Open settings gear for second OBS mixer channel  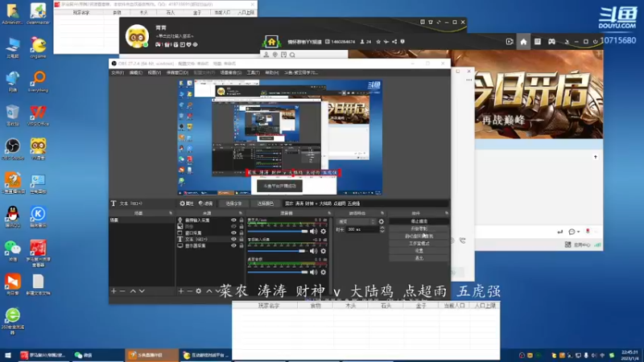(x=324, y=251)
